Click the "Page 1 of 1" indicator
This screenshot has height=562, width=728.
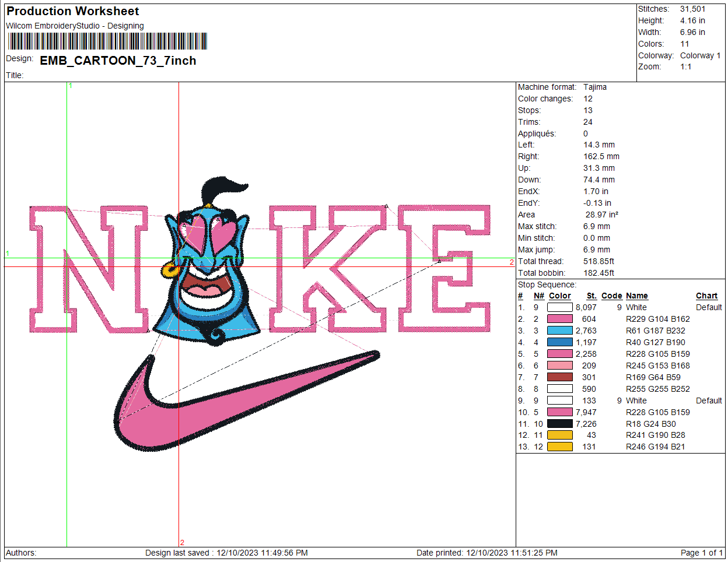(x=702, y=553)
